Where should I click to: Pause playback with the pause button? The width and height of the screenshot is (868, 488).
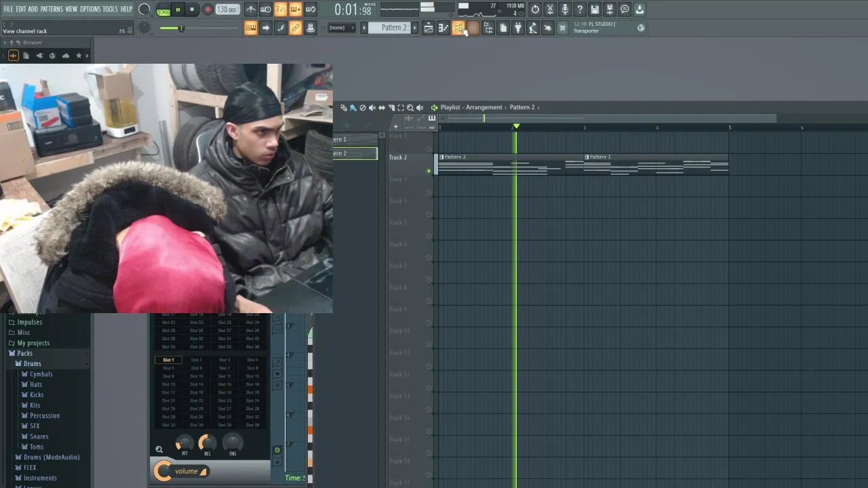(x=178, y=9)
